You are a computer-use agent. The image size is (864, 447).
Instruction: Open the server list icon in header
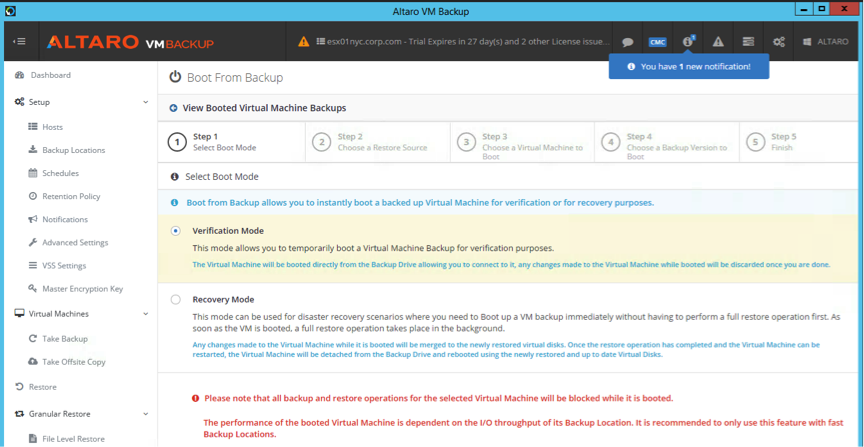click(748, 41)
